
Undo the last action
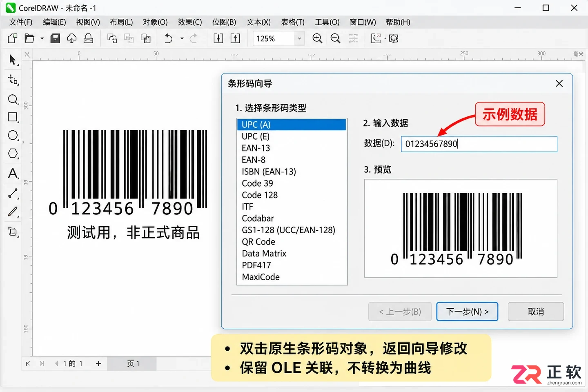(x=168, y=38)
